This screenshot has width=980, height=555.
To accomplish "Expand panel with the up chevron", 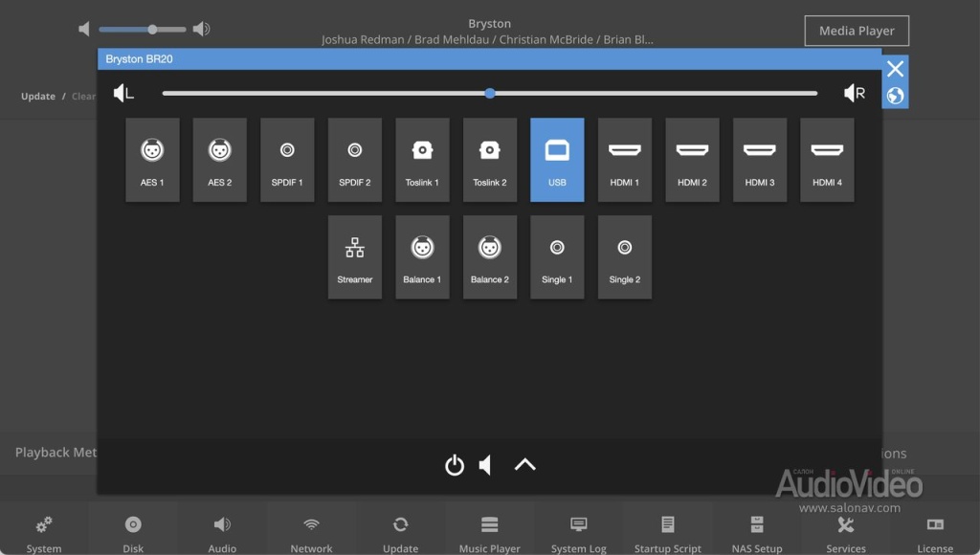I will [x=524, y=465].
